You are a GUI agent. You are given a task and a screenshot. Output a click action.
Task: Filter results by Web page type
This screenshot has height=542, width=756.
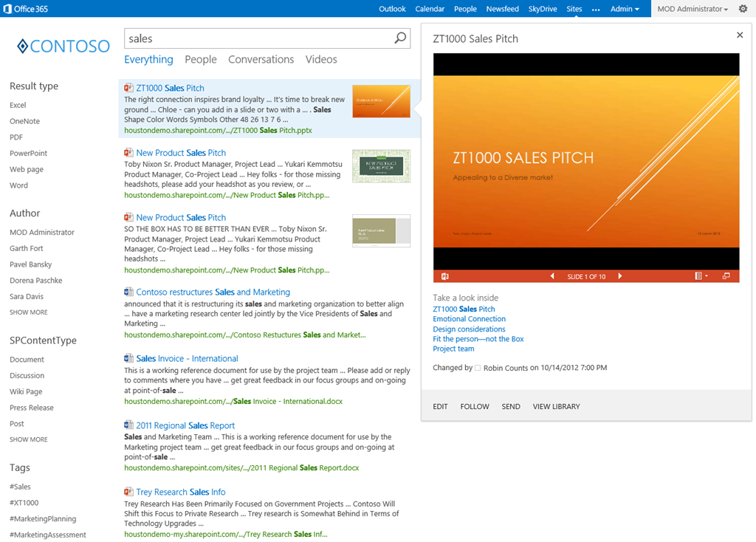click(27, 169)
